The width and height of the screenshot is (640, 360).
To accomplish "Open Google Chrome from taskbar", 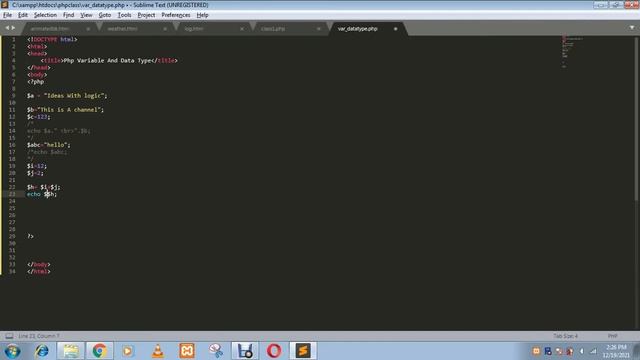I will (99, 351).
